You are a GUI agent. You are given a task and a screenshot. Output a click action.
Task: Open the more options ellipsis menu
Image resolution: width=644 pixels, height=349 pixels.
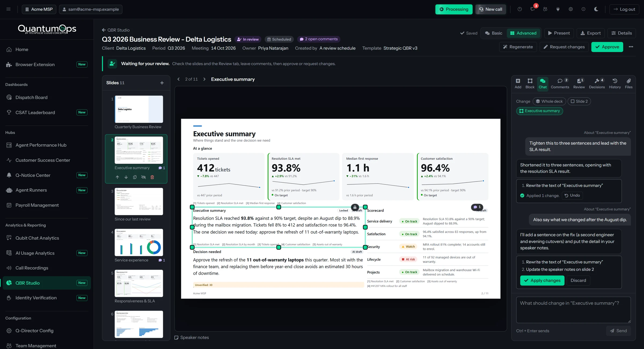[x=631, y=47]
